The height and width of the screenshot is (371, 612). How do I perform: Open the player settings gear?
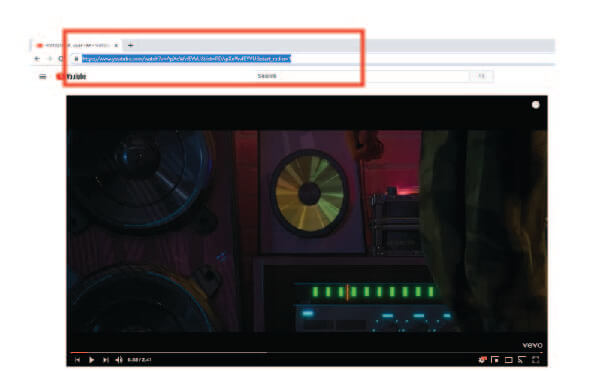[x=482, y=360]
